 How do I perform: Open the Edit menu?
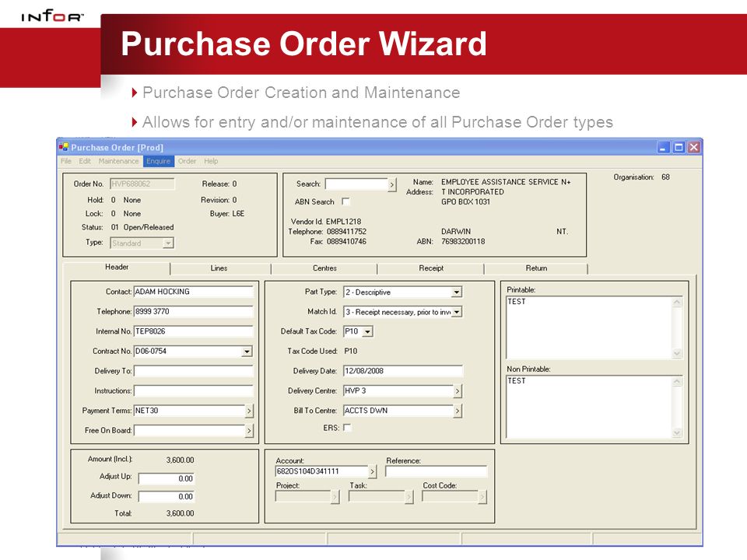pyautogui.click(x=85, y=161)
